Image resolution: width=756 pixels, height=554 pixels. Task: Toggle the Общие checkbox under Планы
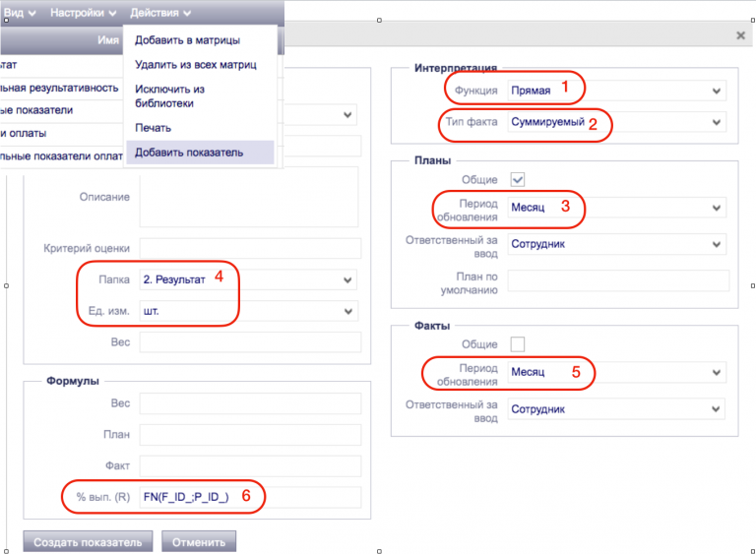pyautogui.click(x=518, y=179)
